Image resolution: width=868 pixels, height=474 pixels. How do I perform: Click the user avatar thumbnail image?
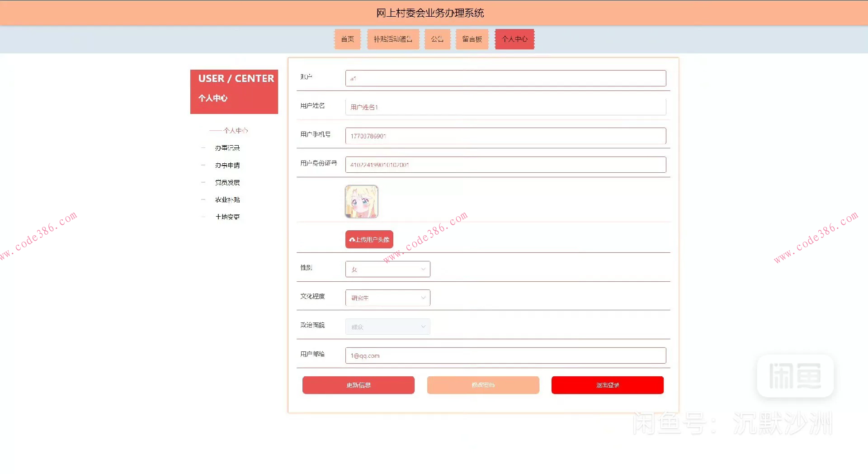click(361, 201)
